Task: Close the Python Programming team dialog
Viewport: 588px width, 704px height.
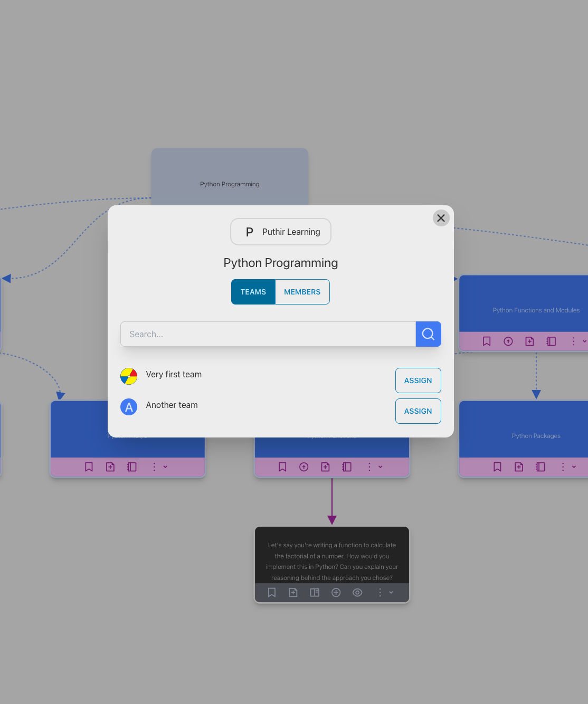Action: click(441, 218)
